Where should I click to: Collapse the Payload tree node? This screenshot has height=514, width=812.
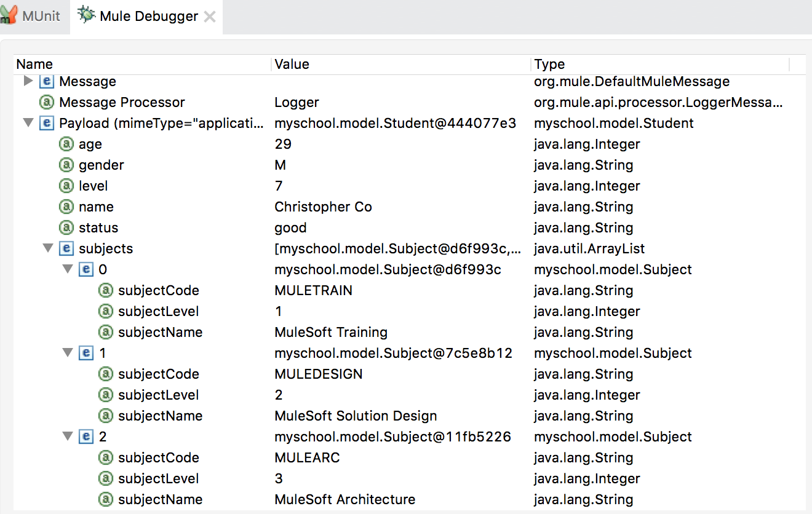[x=28, y=123]
